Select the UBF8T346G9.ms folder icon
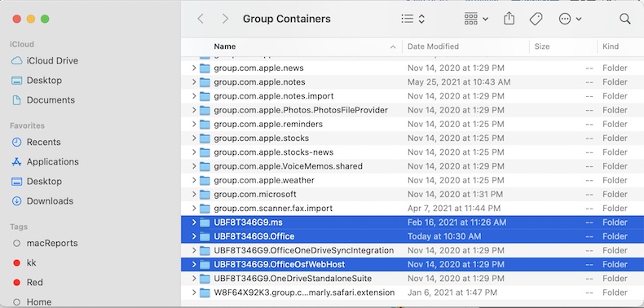Viewport: 644px width, 308px height. coord(205,222)
